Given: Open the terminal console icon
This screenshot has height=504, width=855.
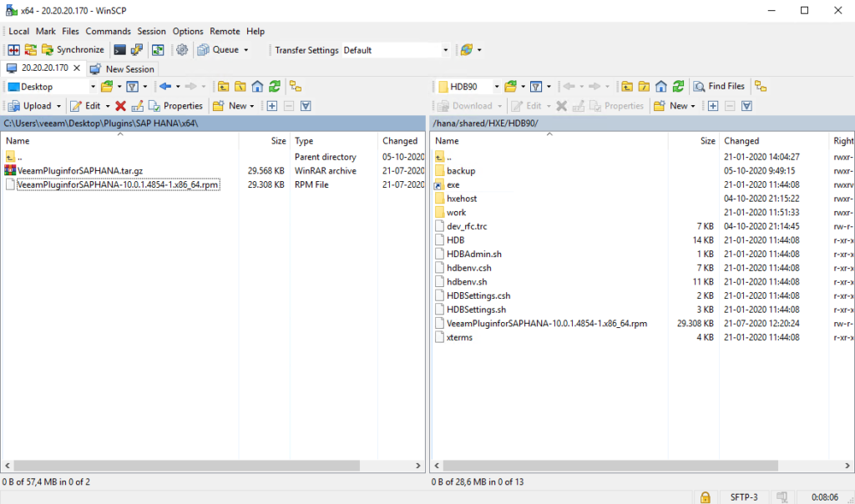Looking at the screenshot, I should pyautogui.click(x=119, y=50).
